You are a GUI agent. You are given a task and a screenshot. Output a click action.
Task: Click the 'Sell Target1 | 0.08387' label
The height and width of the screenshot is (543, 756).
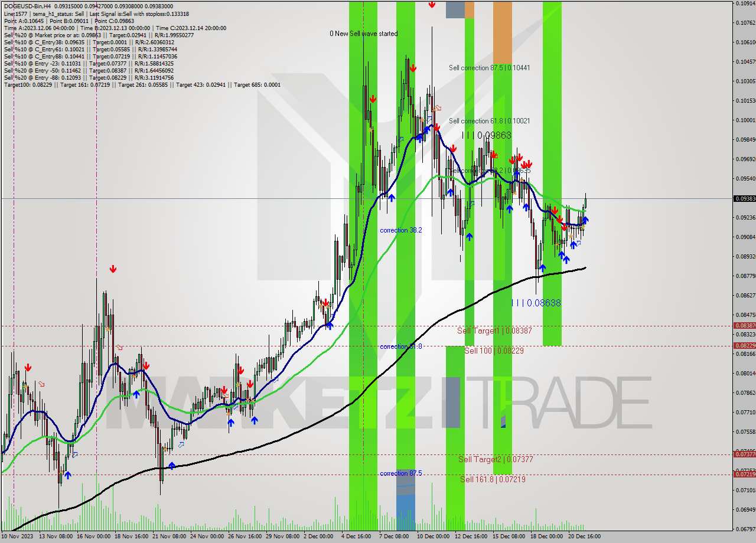(494, 331)
